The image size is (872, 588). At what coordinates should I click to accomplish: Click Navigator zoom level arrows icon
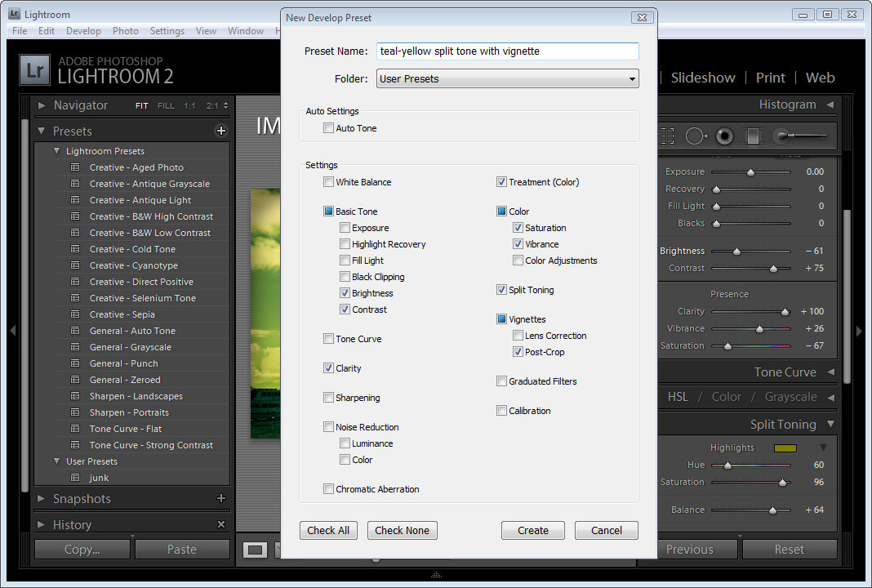click(225, 105)
